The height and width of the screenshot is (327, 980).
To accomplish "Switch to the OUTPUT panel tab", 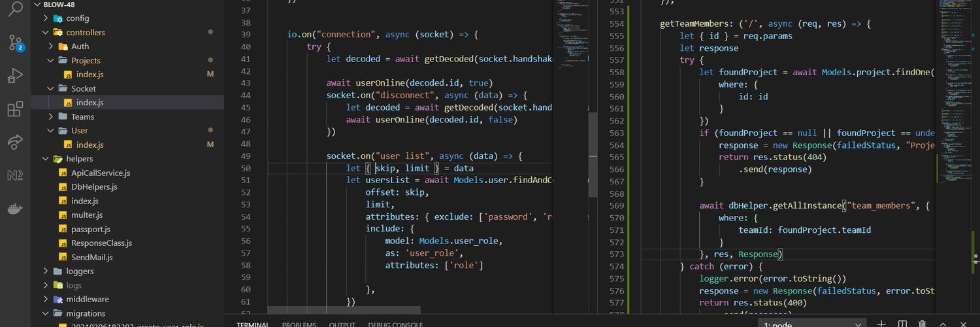I will coord(342,324).
